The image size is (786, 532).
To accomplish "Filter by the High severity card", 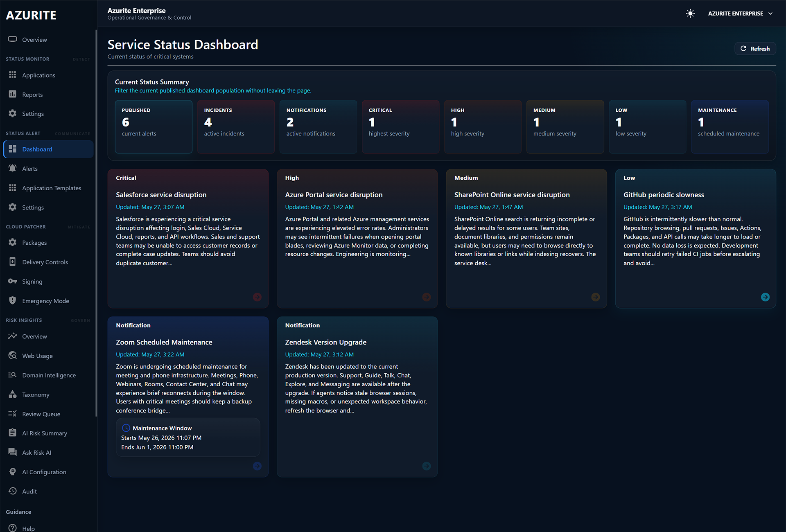I will (x=483, y=127).
